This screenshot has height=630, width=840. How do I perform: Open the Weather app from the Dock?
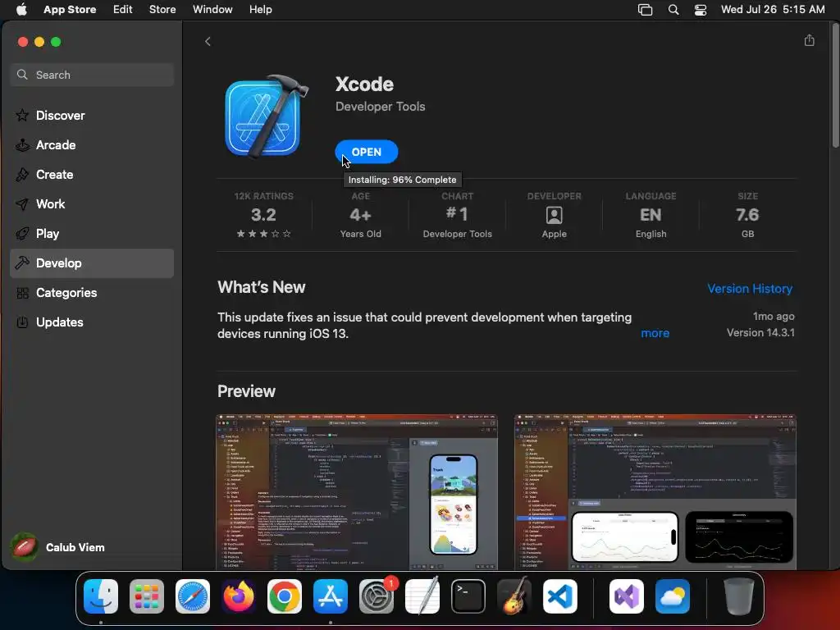point(673,596)
